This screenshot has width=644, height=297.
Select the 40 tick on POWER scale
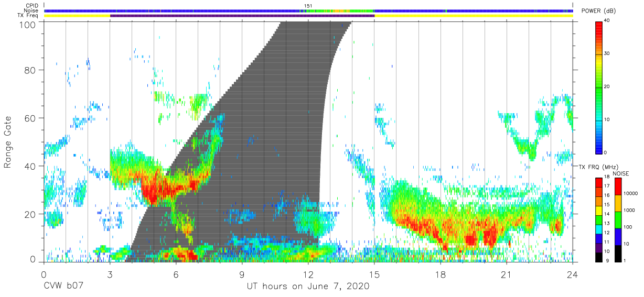607,21
